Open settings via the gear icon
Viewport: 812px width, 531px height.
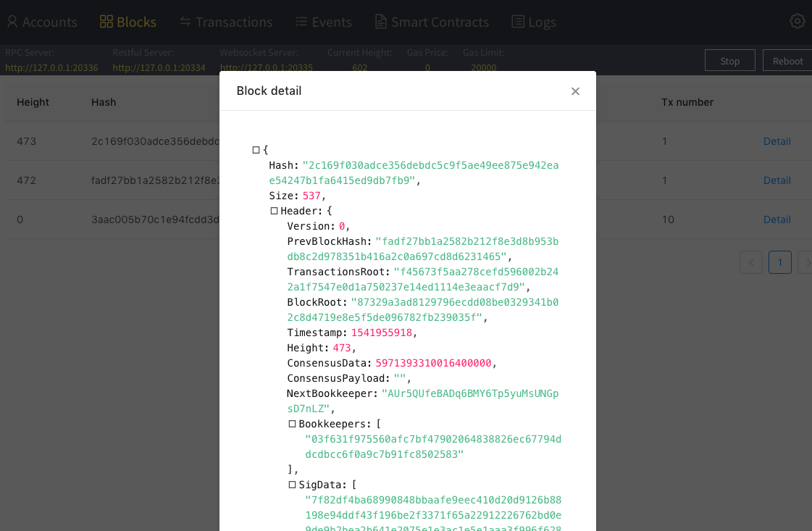(x=798, y=21)
